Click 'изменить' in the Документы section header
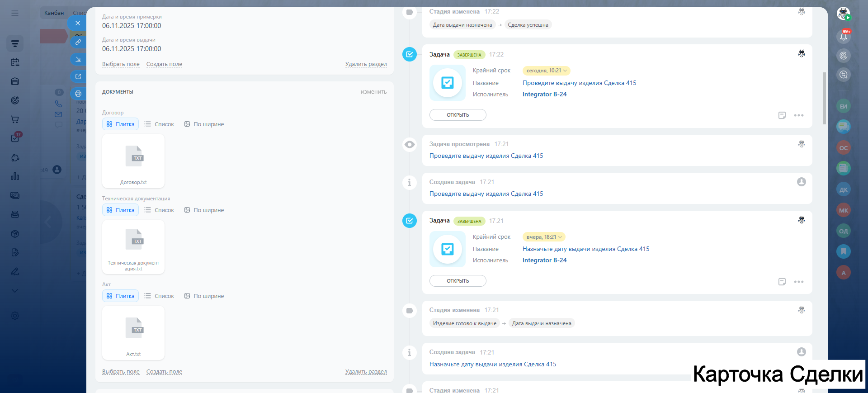 373,92
